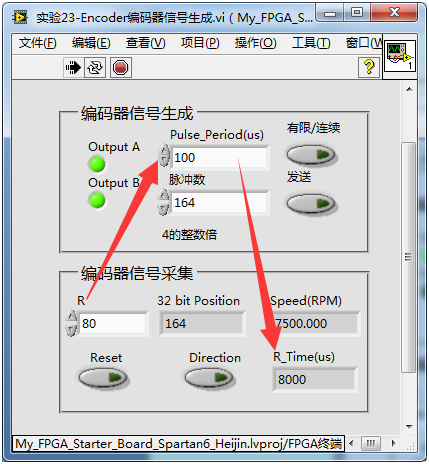The height and width of the screenshot is (464, 429).
Task: Click the horizontal scrollbar right arrow
Action: pyautogui.click(x=394, y=443)
